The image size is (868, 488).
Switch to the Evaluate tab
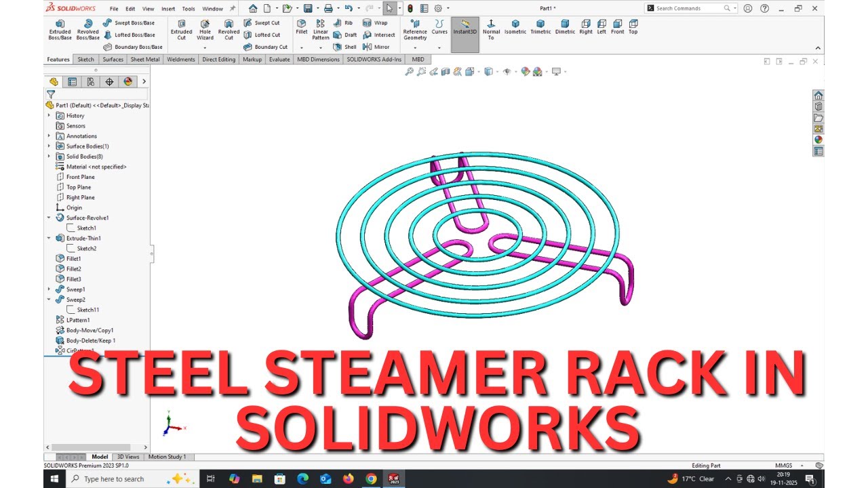[x=279, y=60]
